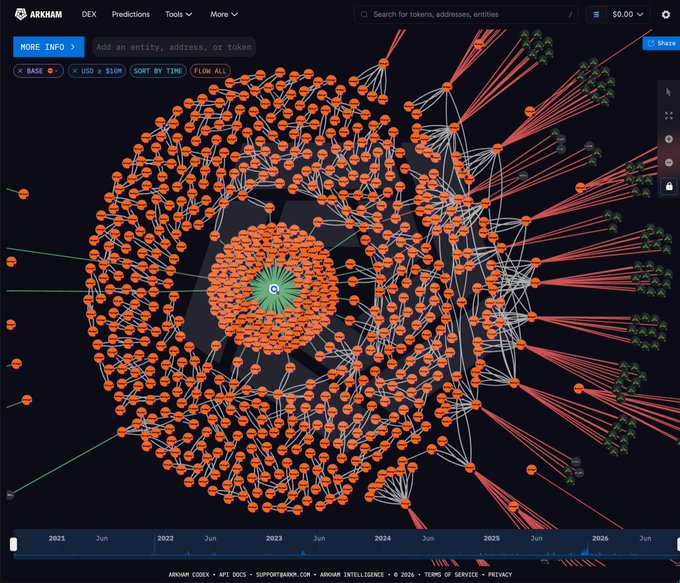The width and height of the screenshot is (680, 583).
Task: Click the slash shortcut hint in the search bar
Action: (x=570, y=14)
